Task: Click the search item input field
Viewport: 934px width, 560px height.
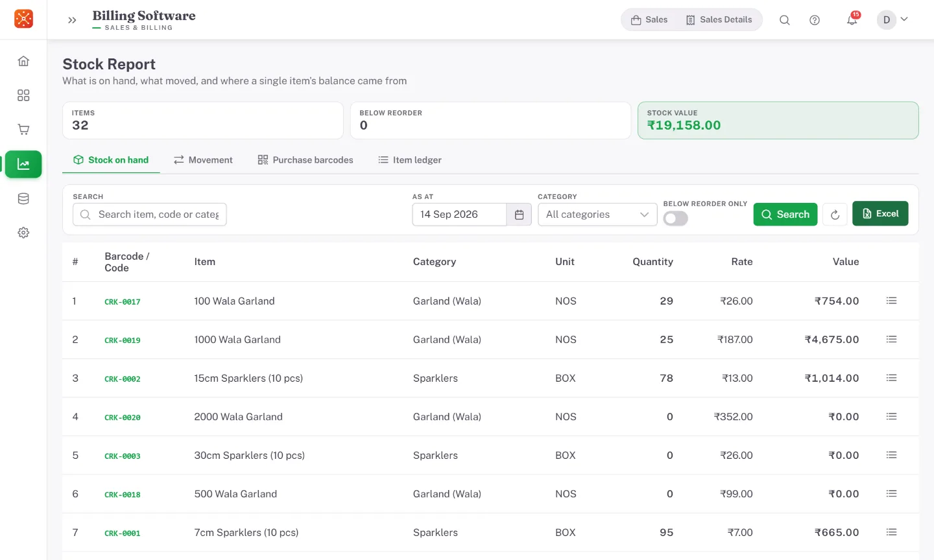Action: point(150,215)
